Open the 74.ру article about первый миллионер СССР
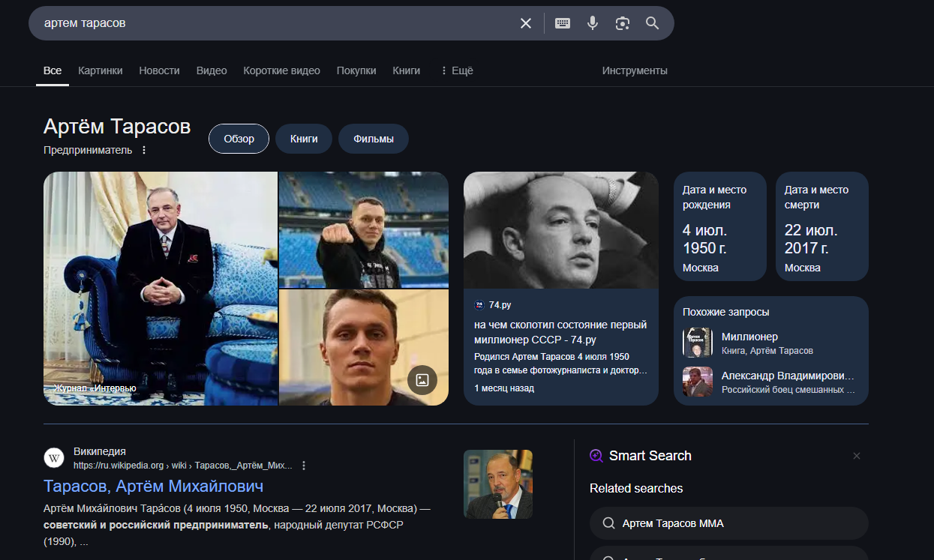This screenshot has width=934, height=560. click(x=560, y=332)
